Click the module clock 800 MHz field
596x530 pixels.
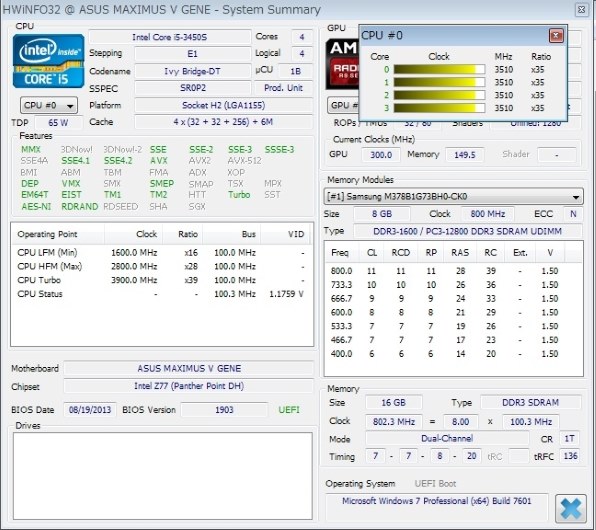[x=488, y=214]
